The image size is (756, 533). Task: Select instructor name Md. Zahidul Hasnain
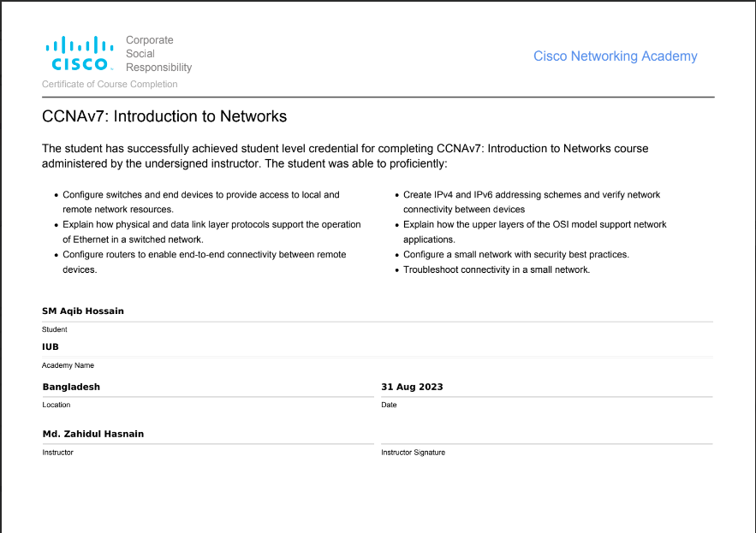pos(93,434)
